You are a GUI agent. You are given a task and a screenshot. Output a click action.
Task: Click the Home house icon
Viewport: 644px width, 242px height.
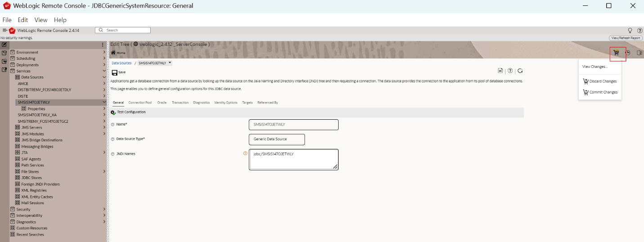pyautogui.click(x=113, y=53)
